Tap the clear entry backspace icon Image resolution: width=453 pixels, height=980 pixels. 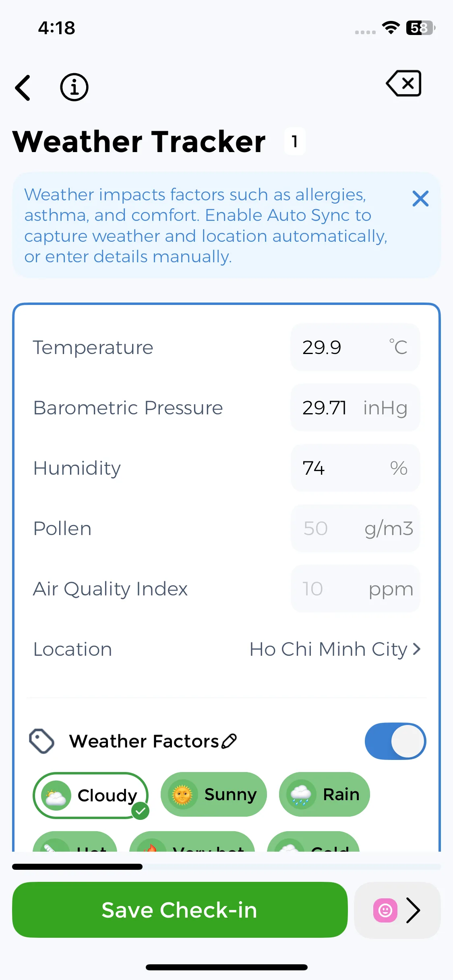point(404,84)
